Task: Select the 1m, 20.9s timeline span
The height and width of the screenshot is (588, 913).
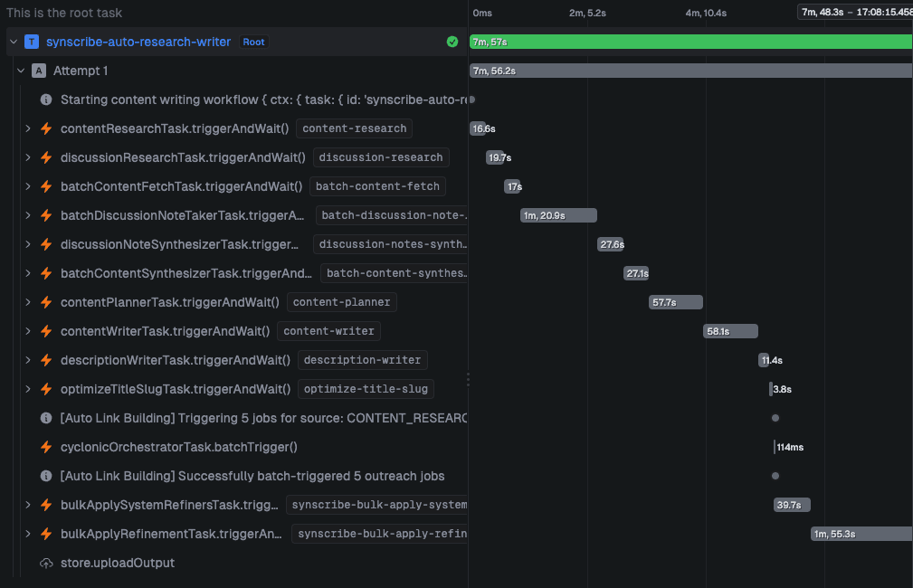Action: pos(558,215)
